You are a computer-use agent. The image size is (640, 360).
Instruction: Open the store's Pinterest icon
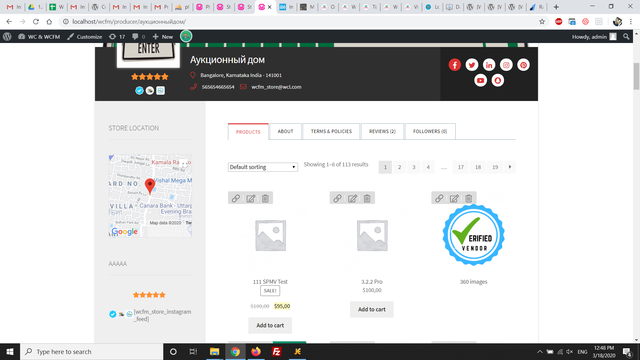coord(523,64)
